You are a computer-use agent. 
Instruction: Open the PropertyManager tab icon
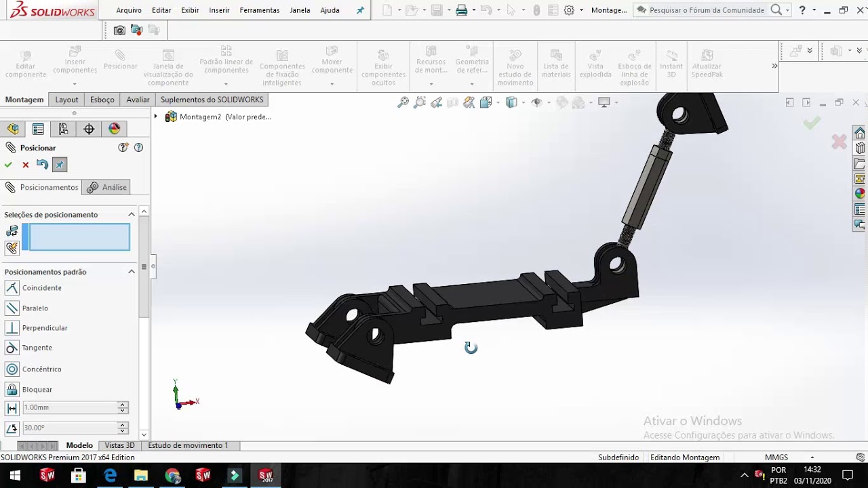(x=38, y=129)
